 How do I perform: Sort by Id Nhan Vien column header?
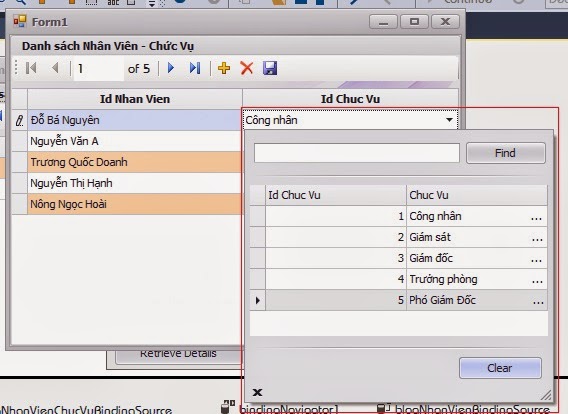(x=135, y=99)
